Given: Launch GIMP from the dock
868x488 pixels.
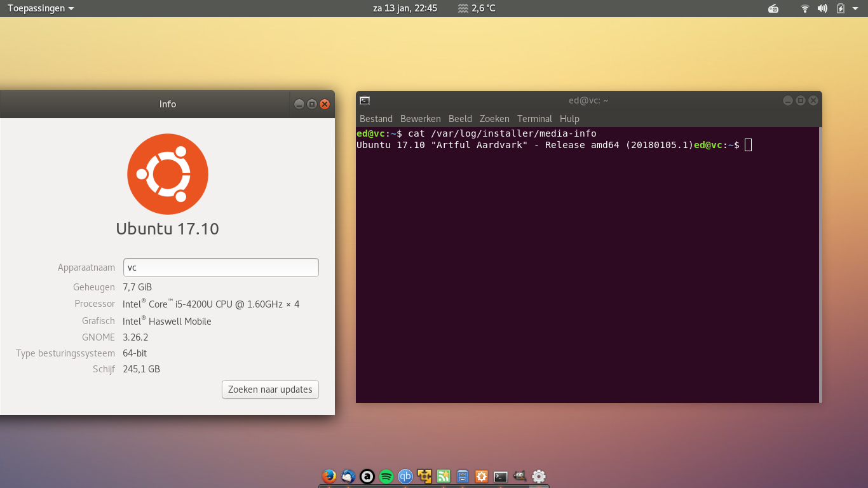Looking at the screenshot, I should [520, 476].
